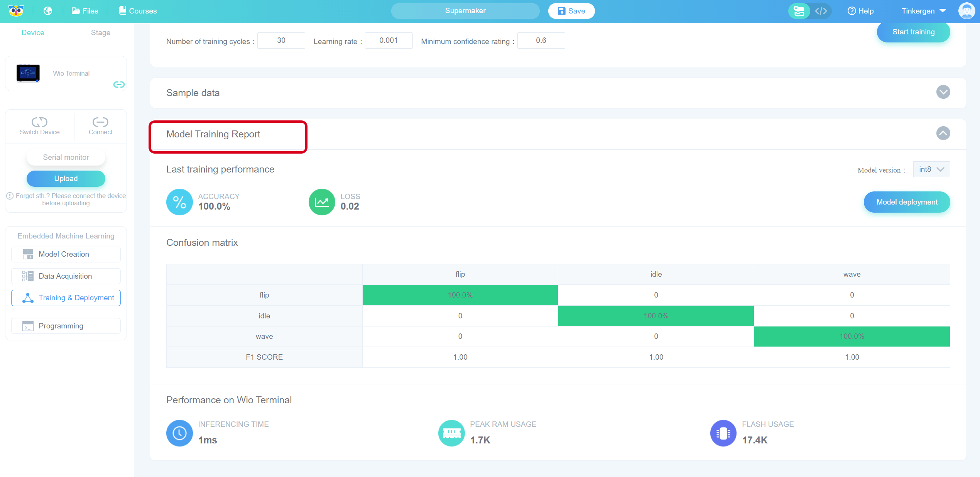The height and width of the screenshot is (477, 980).
Task: Click the Supermaker project name field
Action: [x=465, y=11]
